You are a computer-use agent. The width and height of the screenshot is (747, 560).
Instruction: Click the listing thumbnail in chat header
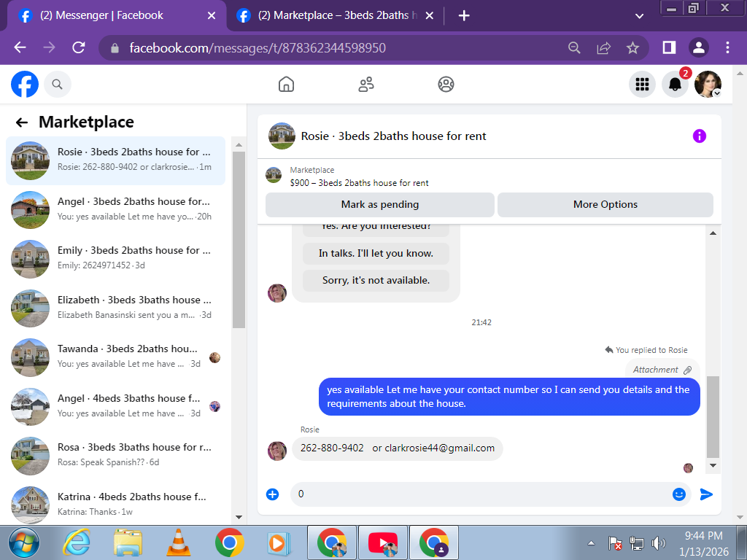point(282,136)
